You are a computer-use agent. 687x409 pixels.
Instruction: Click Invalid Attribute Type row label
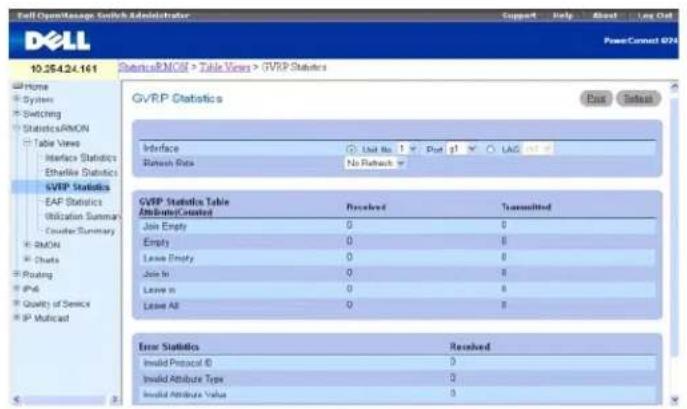point(184,379)
